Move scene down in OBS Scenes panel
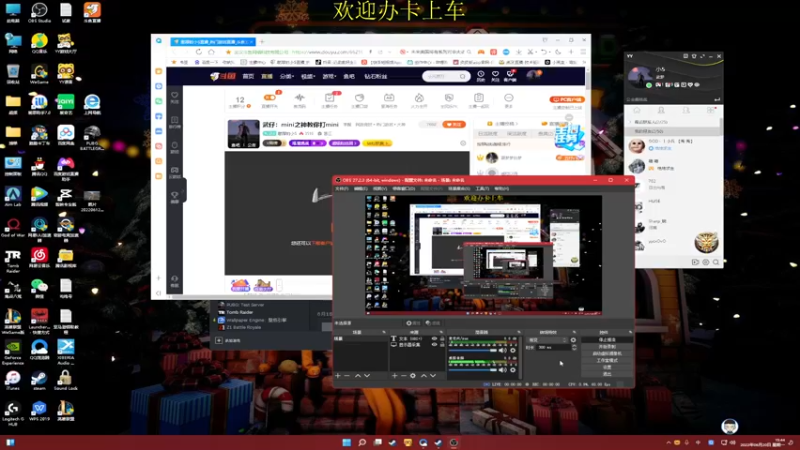 [x=367, y=376]
